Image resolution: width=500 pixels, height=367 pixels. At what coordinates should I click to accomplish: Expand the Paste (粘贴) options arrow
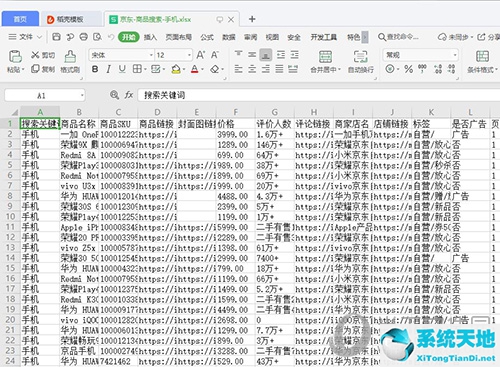point(23,70)
